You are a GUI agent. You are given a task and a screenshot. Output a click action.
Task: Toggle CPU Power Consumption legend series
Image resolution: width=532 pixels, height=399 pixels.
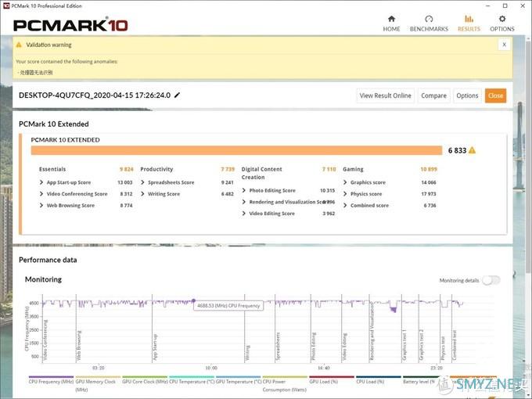point(285,384)
